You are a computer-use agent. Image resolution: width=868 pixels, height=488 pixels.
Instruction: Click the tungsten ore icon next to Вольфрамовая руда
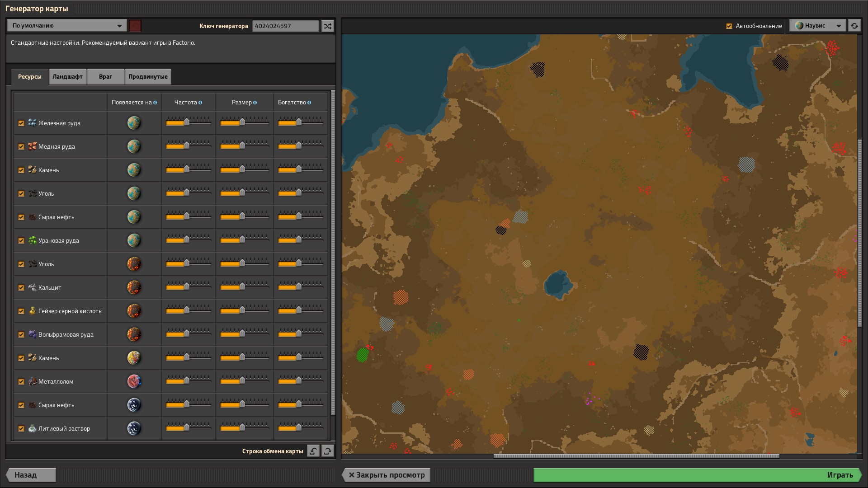(x=32, y=334)
